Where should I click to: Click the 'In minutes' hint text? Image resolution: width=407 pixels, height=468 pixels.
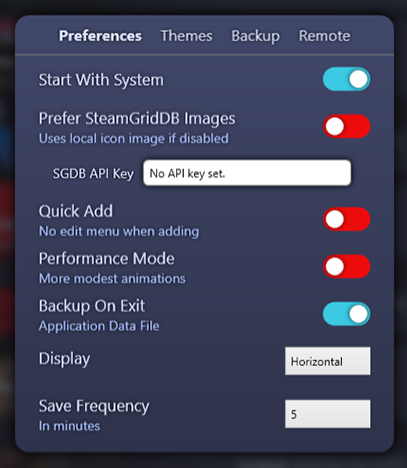[69, 426]
